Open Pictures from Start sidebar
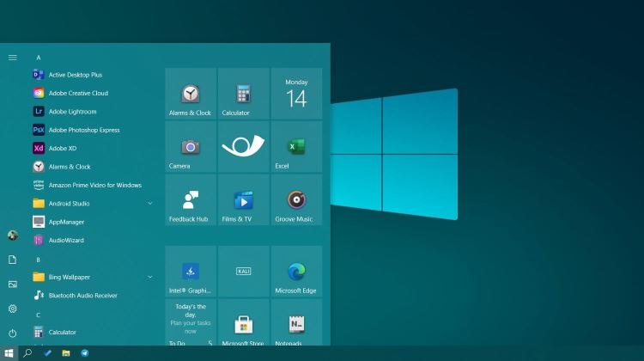The height and width of the screenshot is (361, 644). click(x=13, y=285)
